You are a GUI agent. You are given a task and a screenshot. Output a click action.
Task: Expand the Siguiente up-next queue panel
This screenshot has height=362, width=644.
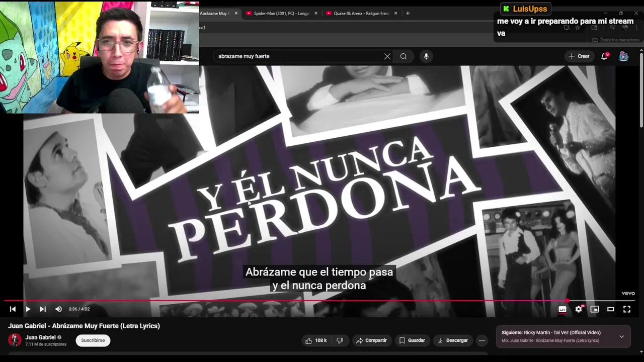(x=621, y=336)
